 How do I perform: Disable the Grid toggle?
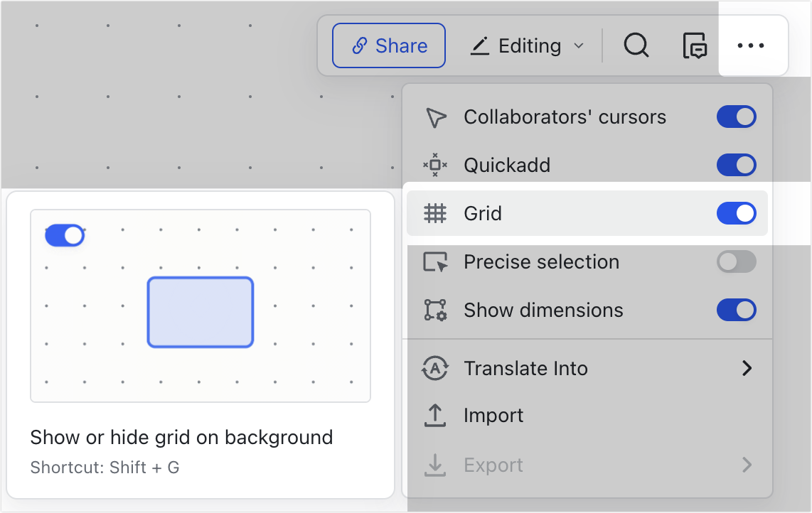(x=737, y=213)
